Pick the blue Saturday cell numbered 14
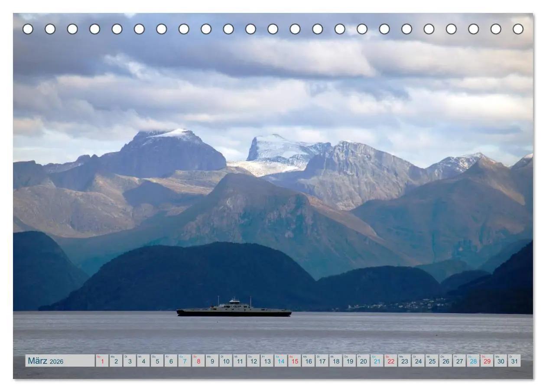The image size is (546, 392). [x=281, y=361]
